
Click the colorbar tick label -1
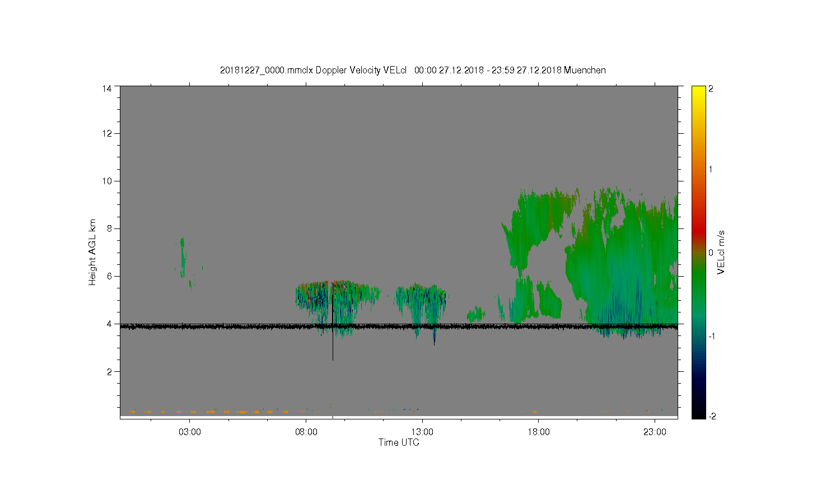[711, 335]
